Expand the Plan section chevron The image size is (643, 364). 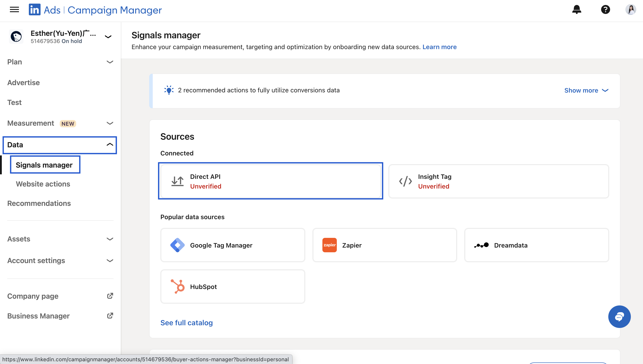(110, 62)
